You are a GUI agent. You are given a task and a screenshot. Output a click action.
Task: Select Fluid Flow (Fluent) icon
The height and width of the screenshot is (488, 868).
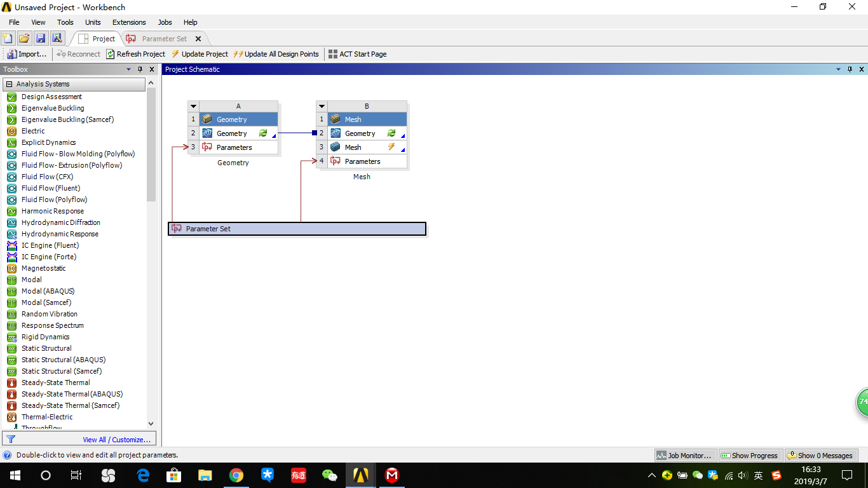coord(11,188)
